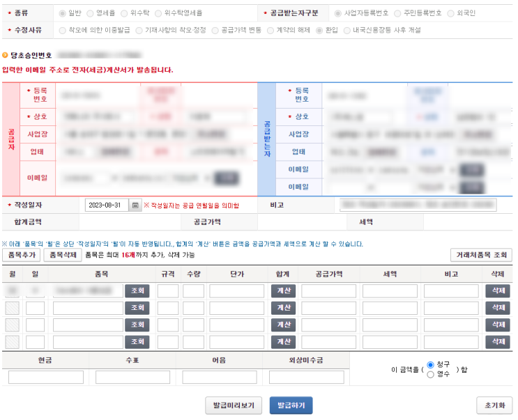This screenshot has height=420, width=518.
Task: Open the calendar picker beside 작성일자
Action: pos(135,205)
